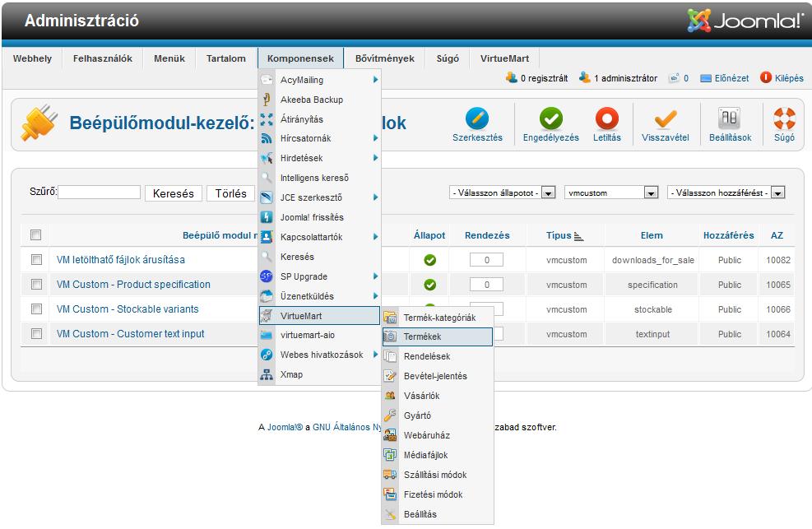Click the Szállítási módok truck icon

pos(390,475)
